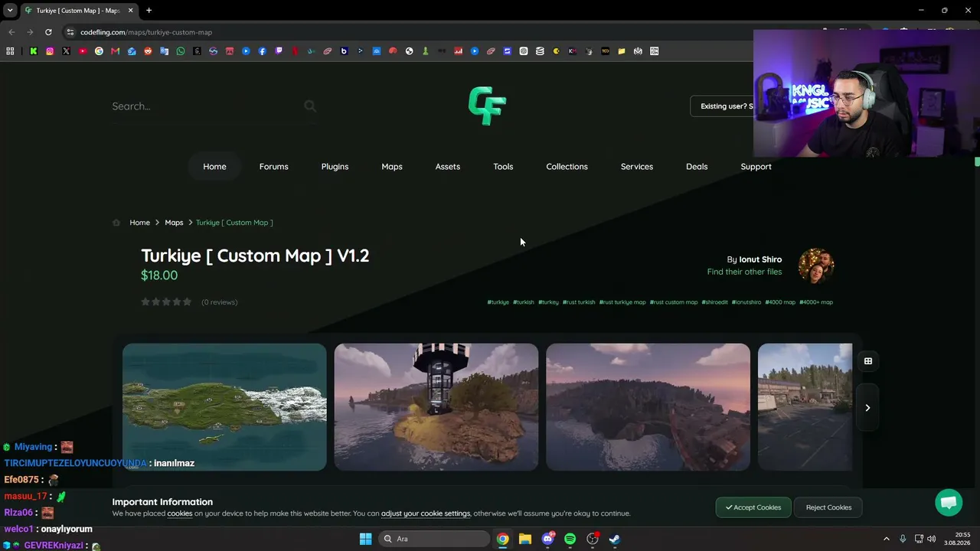
Task: Open the cookies link in the notice
Action: tap(180, 514)
